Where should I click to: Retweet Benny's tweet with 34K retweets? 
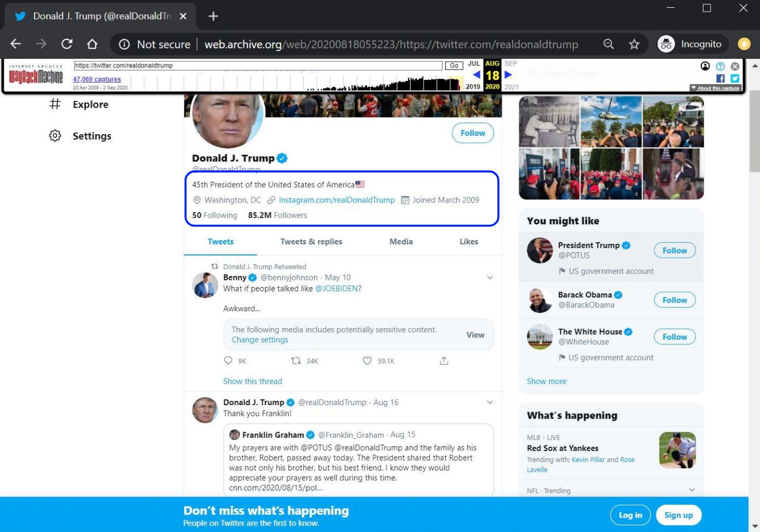tap(296, 361)
